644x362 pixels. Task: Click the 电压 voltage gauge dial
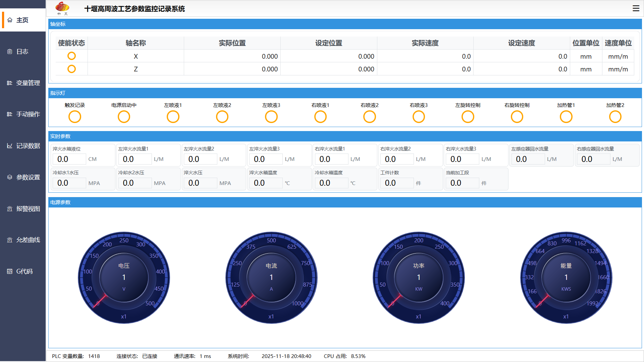click(x=124, y=278)
